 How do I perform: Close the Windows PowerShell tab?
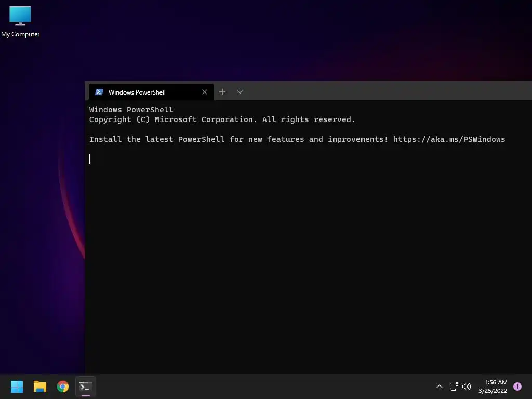[x=205, y=92]
